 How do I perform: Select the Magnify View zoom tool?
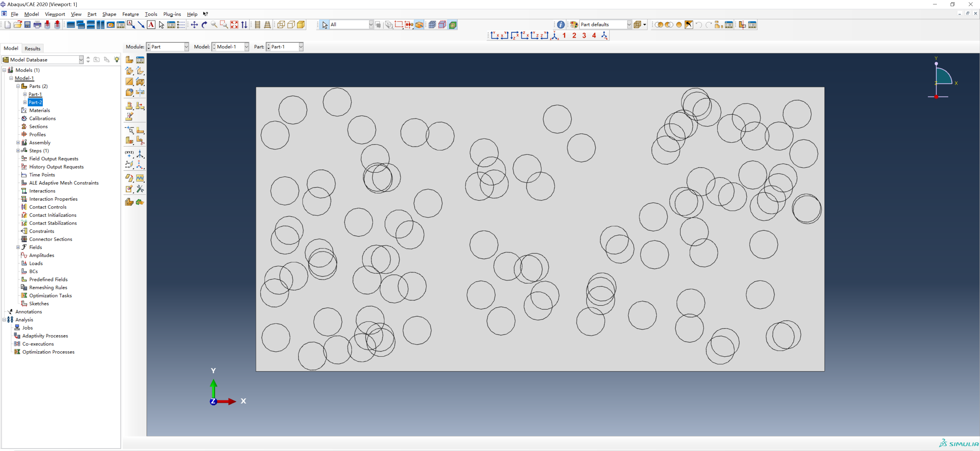coord(214,24)
